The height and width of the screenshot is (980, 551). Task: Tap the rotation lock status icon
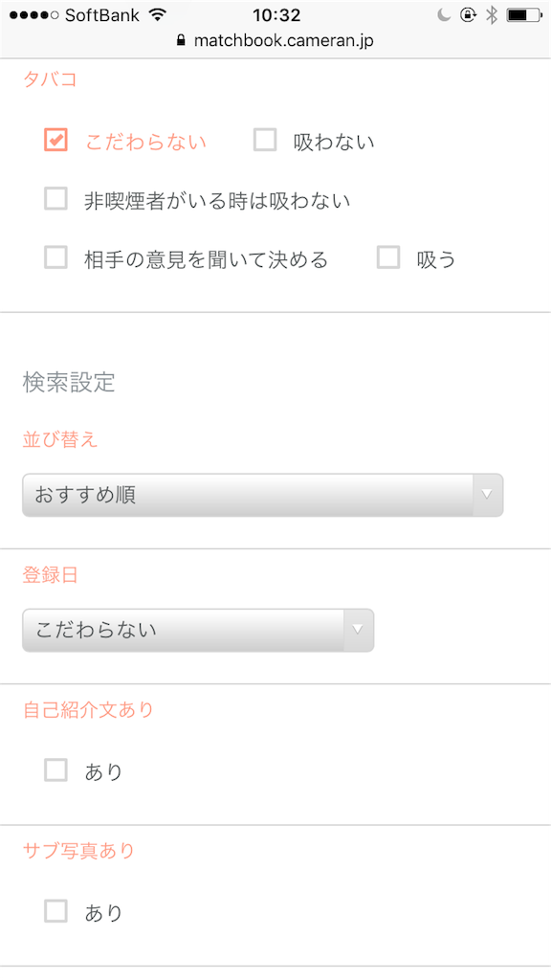(x=468, y=15)
